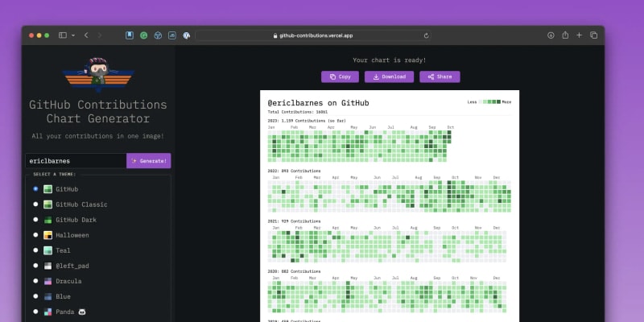The image size is (644, 322).
Task: Open Safari downloads icon in toolbar
Action: tap(551, 35)
